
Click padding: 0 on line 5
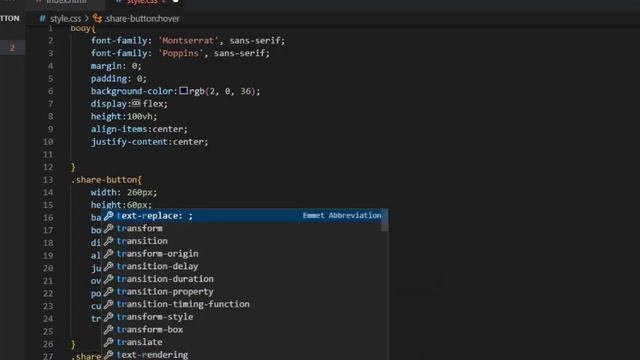pos(118,78)
